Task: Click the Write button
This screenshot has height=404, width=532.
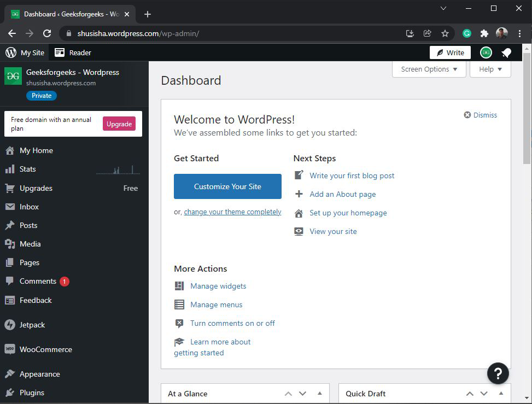Action: (x=450, y=52)
